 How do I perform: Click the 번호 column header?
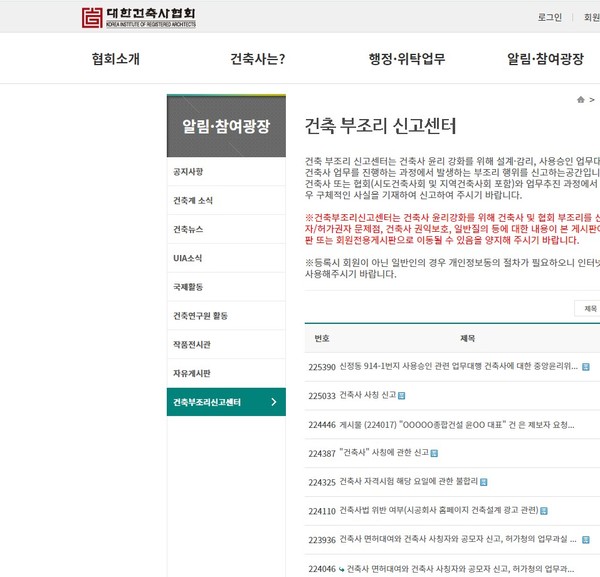pos(321,338)
